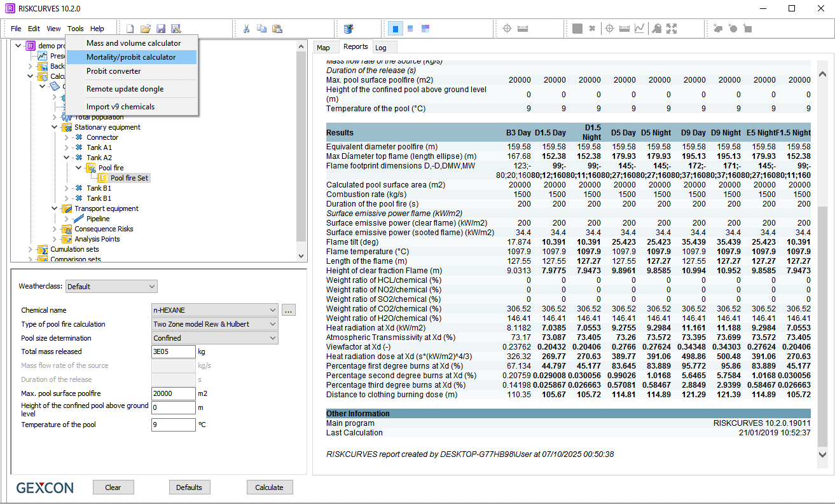This screenshot has height=504, width=835.
Task: Toggle the solid blue square view mode
Action: click(395, 29)
